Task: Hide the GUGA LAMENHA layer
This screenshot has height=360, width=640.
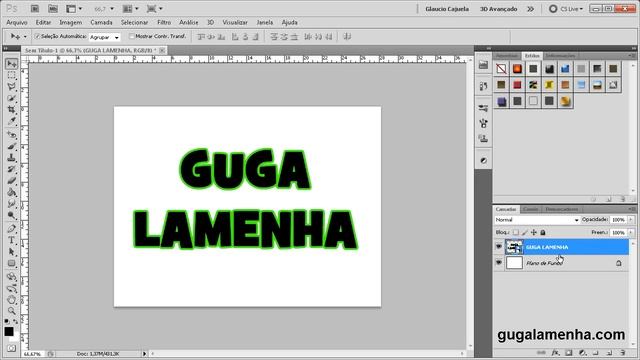Action: (x=499, y=247)
